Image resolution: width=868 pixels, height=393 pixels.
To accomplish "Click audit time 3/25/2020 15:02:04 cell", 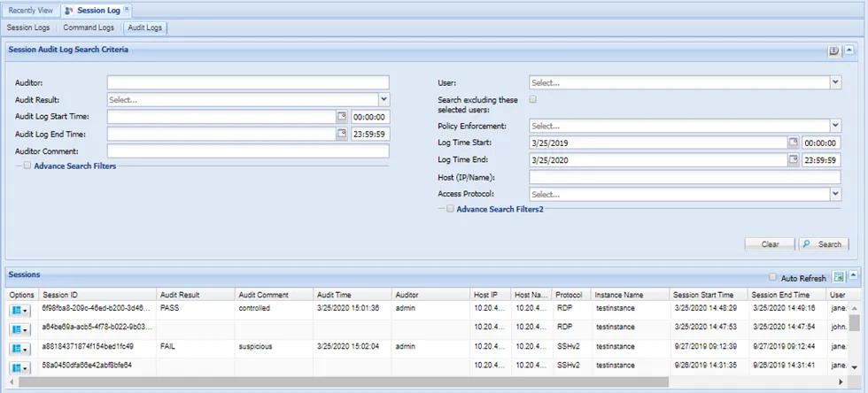I will click(x=353, y=346).
